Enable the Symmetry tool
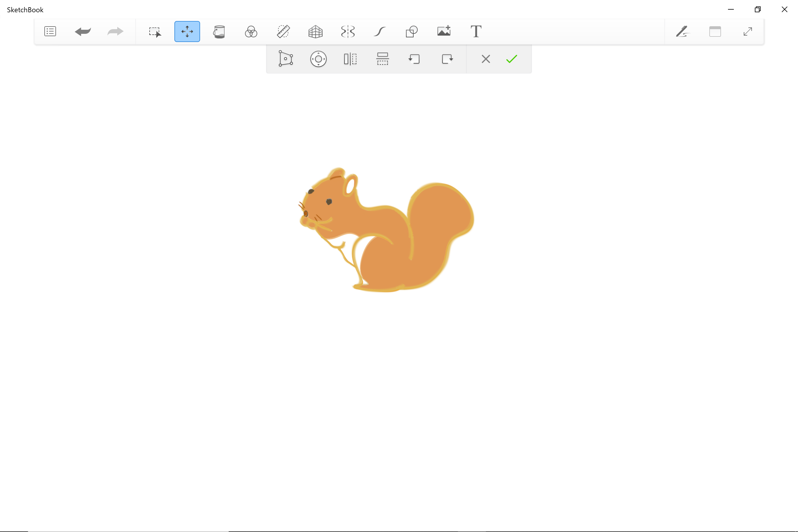Image resolution: width=798 pixels, height=532 pixels. point(348,32)
